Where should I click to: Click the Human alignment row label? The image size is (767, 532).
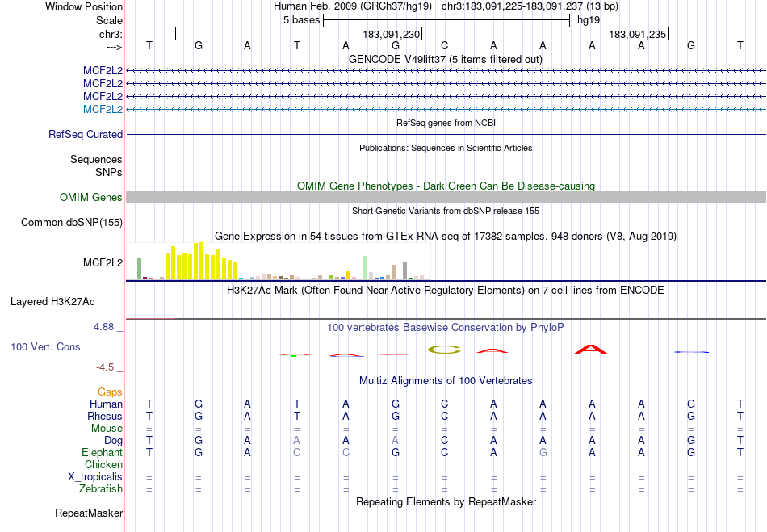click(x=106, y=404)
